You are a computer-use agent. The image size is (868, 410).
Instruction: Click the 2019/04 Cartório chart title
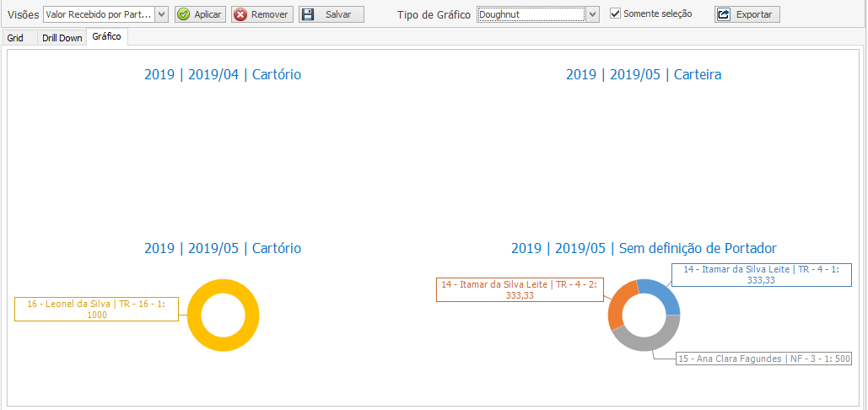pos(223,74)
